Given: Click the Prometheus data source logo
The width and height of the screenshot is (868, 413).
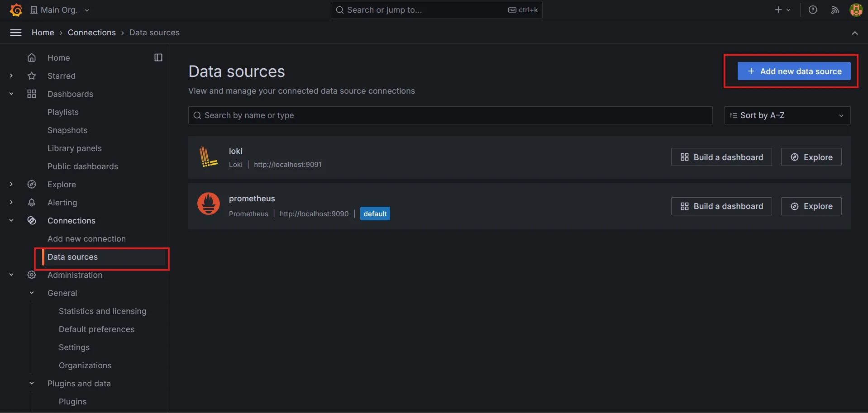Looking at the screenshot, I should pos(208,204).
